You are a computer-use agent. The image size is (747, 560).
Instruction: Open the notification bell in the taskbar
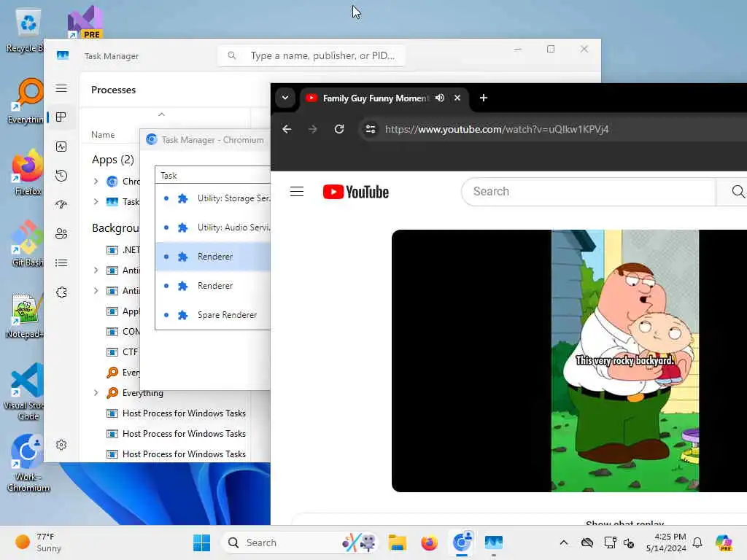pyautogui.click(x=697, y=542)
